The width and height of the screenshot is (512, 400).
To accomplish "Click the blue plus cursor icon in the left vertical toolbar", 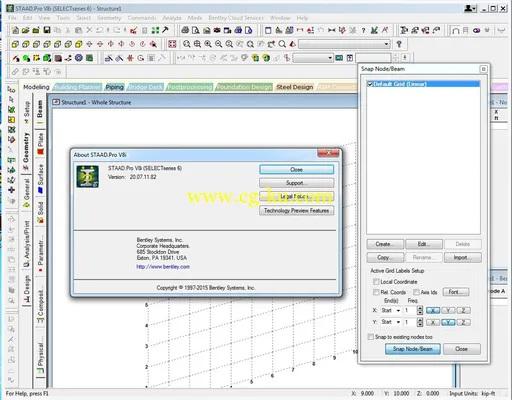I will (x=11, y=190).
